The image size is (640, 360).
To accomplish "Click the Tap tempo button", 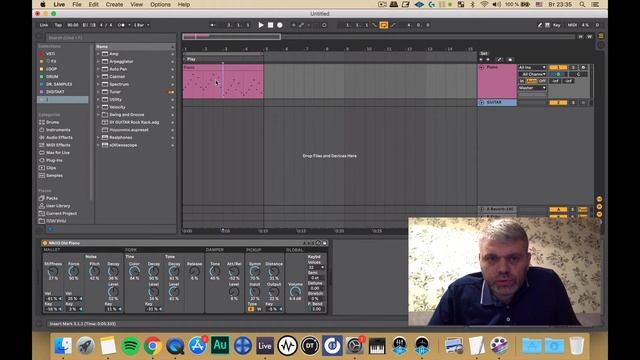I will [x=58, y=25].
